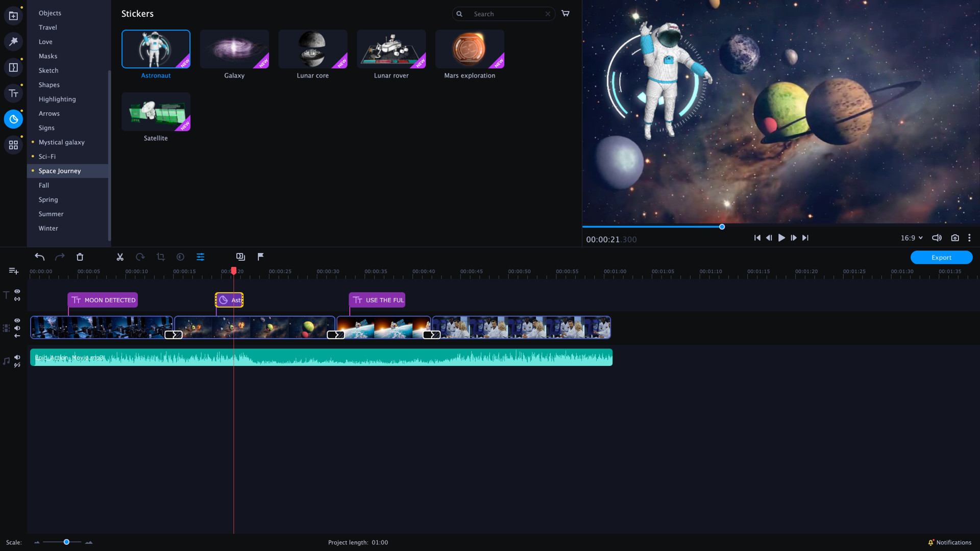This screenshot has width=980, height=551.
Task: Select the Crop tool above the timeline
Action: 160,257
